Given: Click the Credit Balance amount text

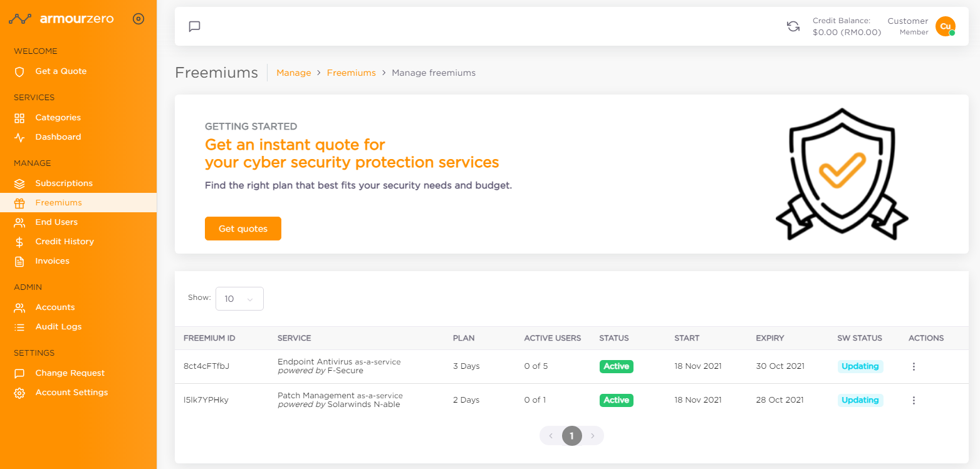Looking at the screenshot, I should click(x=847, y=33).
